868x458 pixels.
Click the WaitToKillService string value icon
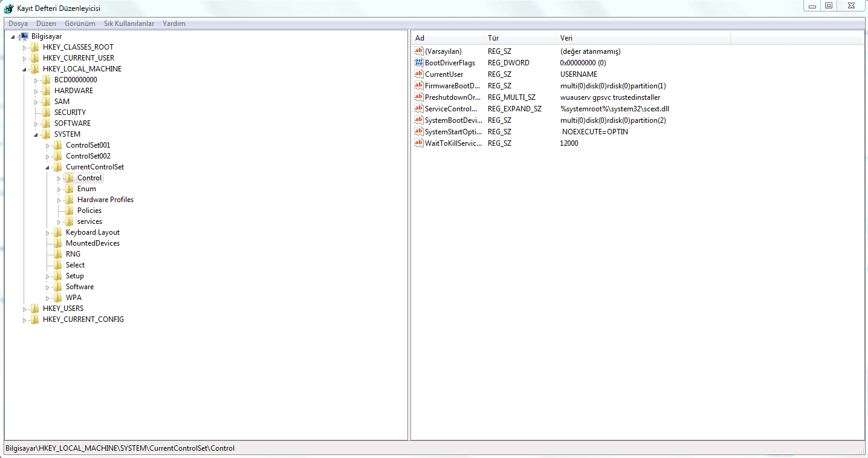pos(419,143)
